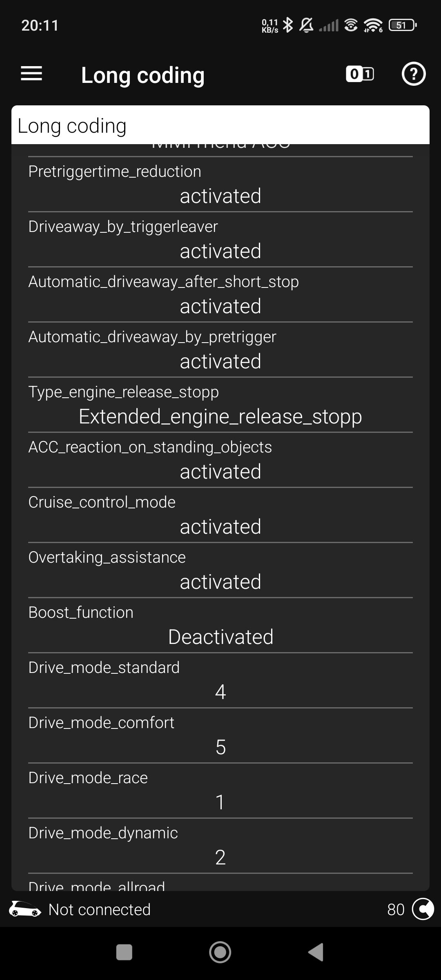Viewport: 441px width, 980px height.
Task: Tap the Android back triangle button
Action: pos(316,952)
